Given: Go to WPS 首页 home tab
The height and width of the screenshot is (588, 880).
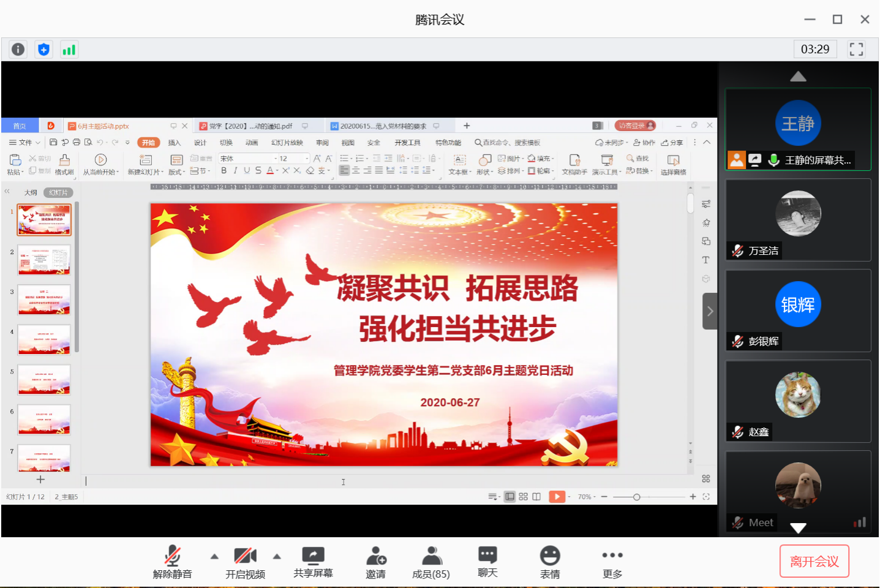Looking at the screenshot, I should coord(20,126).
